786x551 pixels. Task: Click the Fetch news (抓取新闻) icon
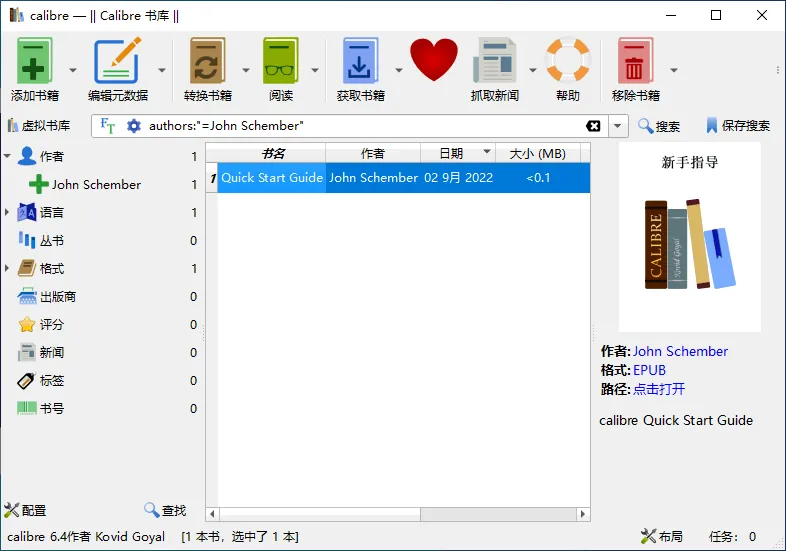[494, 61]
